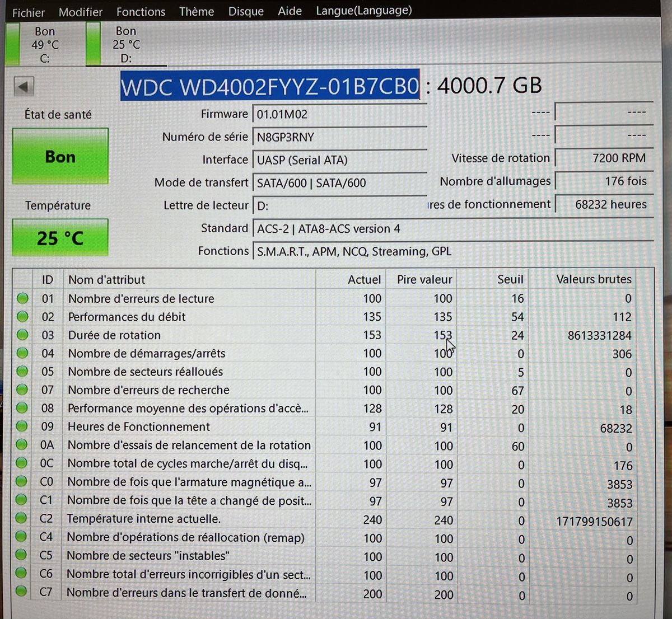The height and width of the screenshot is (619, 672).
Task: Select row Nombre d'essais de relancement de la rotation
Action: (x=325, y=446)
